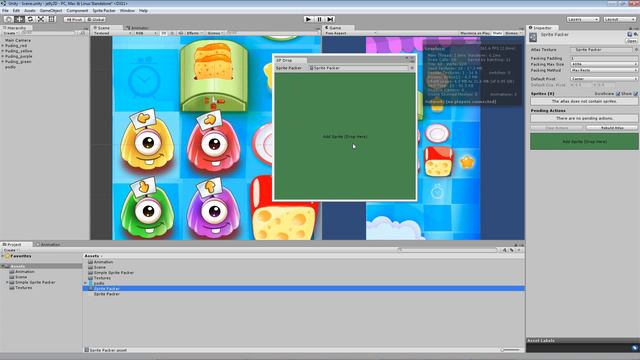Expand the padlo asset in Assets list
Viewport: 640px width, 360px height.
86,283
